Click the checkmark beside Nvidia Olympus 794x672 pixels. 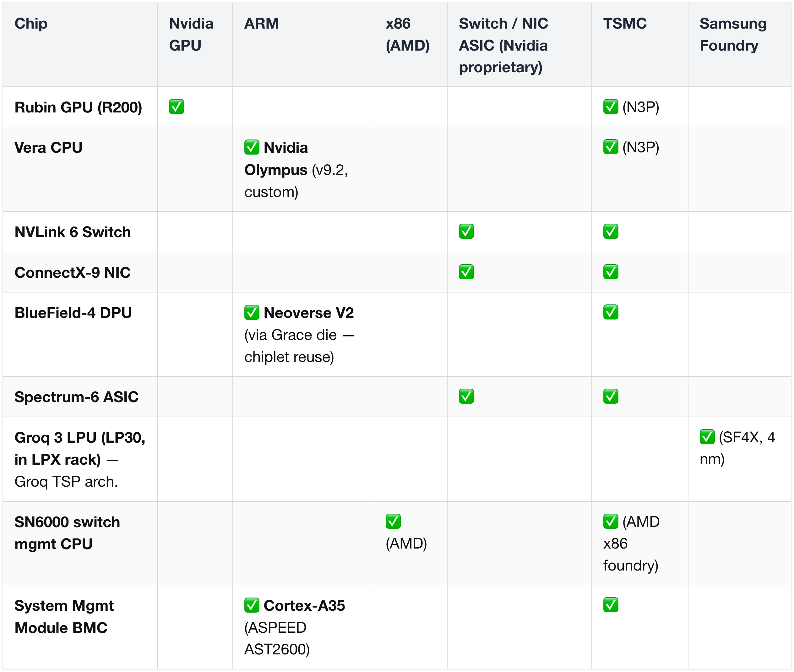[x=252, y=147]
